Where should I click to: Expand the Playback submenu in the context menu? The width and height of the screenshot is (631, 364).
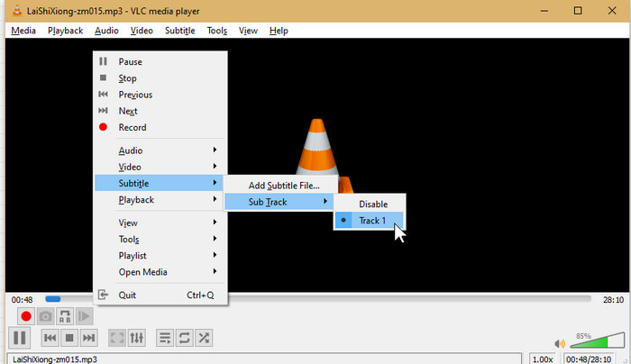160,200
